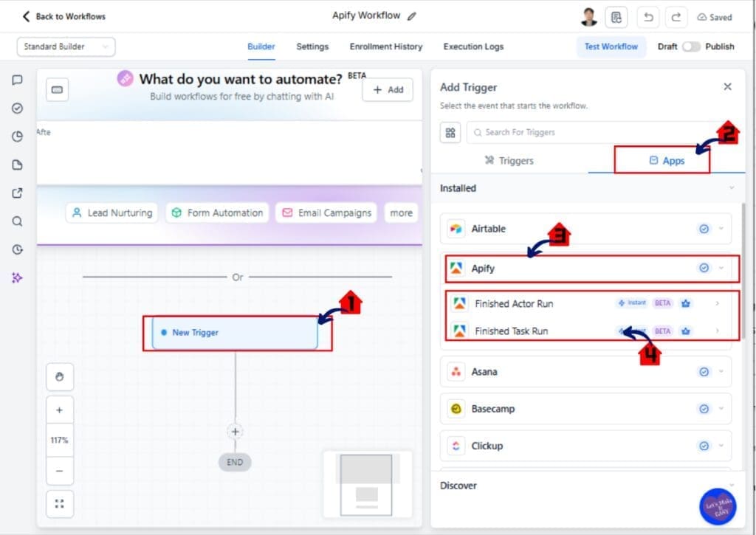Open history clock icon in left sidebar
This screenshot has width=756, height=535.
pos(18,249)
